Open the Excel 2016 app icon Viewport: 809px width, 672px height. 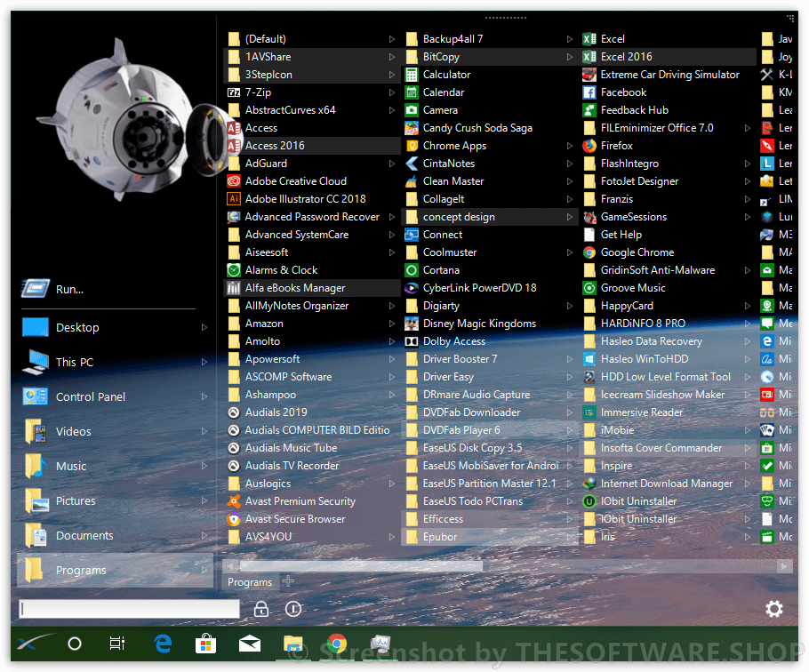[x=589, y=57]
